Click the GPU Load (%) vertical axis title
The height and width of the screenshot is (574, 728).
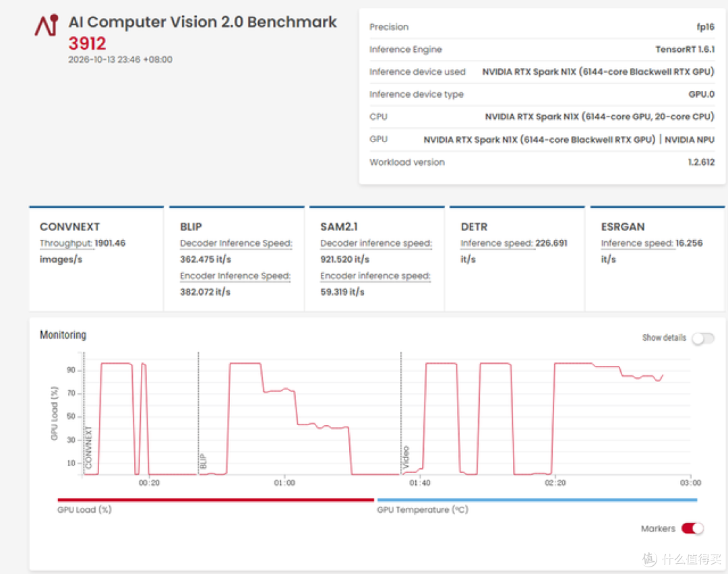(55, 413)
